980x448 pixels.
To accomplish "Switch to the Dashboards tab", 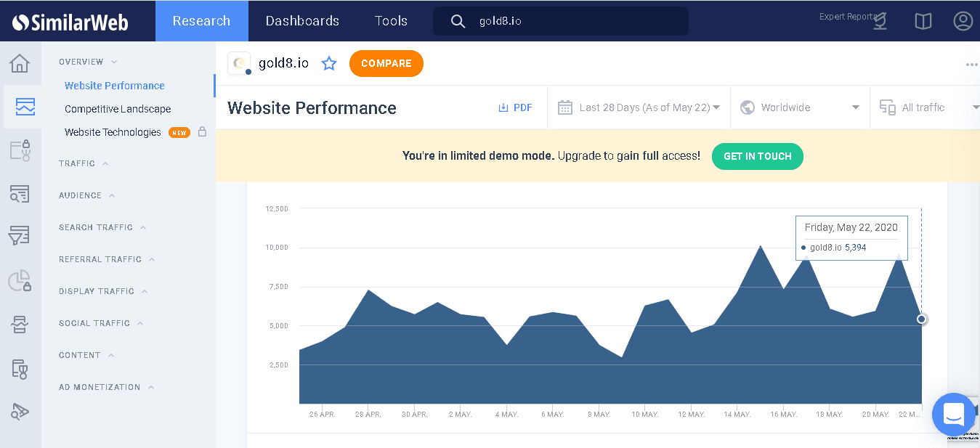I will pos(302,21).
